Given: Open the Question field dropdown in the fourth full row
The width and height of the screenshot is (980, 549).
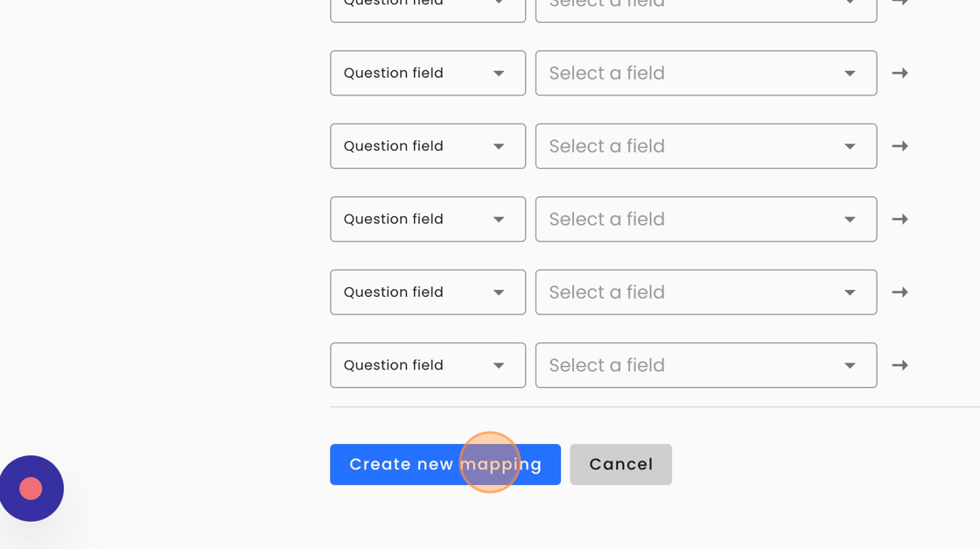Looking at the screenshot, I should coord(427,292).
